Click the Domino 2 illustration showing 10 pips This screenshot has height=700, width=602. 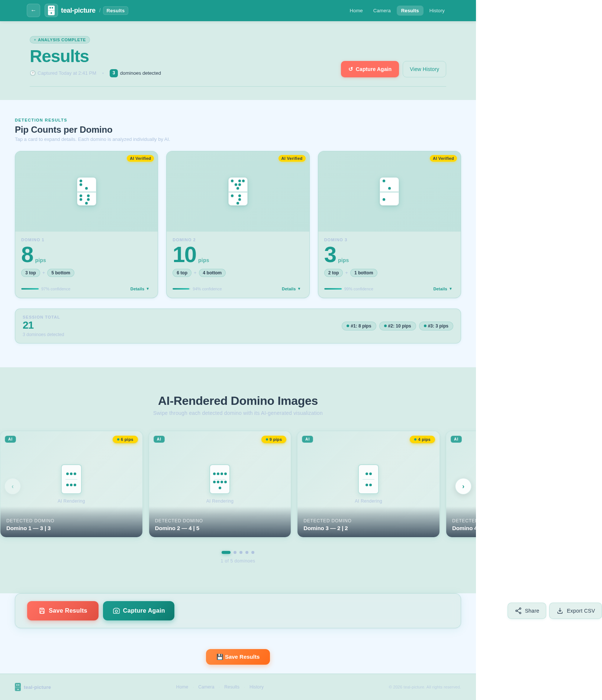point(238,191)
